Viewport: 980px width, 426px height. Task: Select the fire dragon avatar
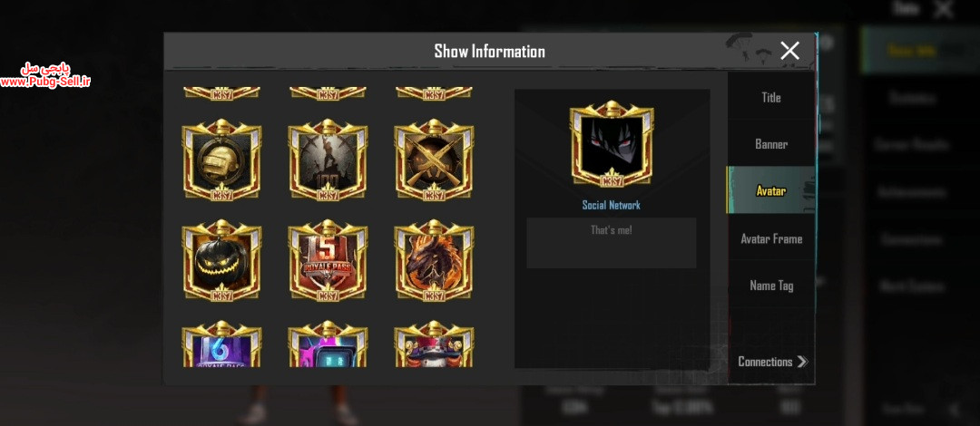pos(434,260)
